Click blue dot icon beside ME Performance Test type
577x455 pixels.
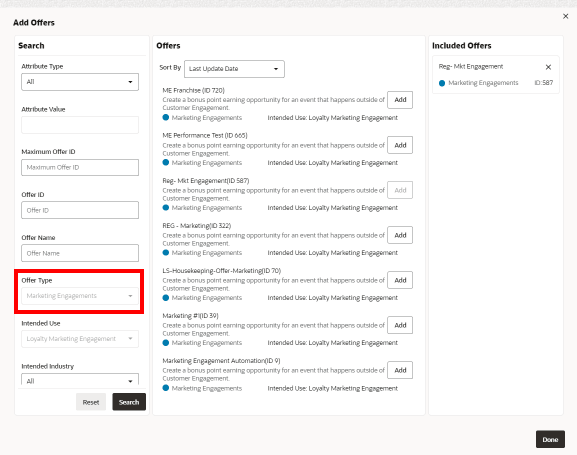click(x=166, y=162)
